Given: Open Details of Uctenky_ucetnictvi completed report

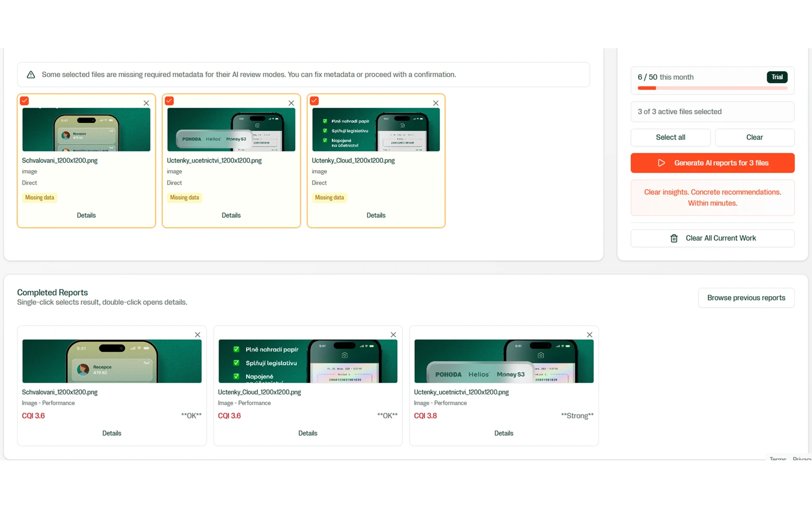Looking at the screenshot, I should coord(504,433).
